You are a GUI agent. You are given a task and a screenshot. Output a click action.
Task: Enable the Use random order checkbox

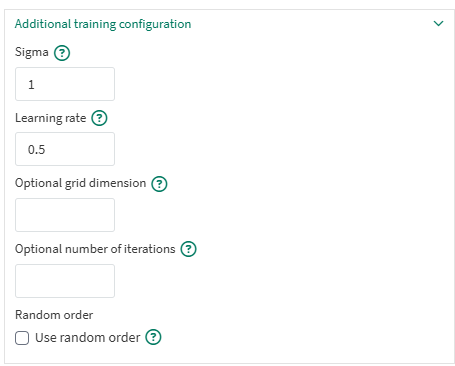[x=22, y=338]
